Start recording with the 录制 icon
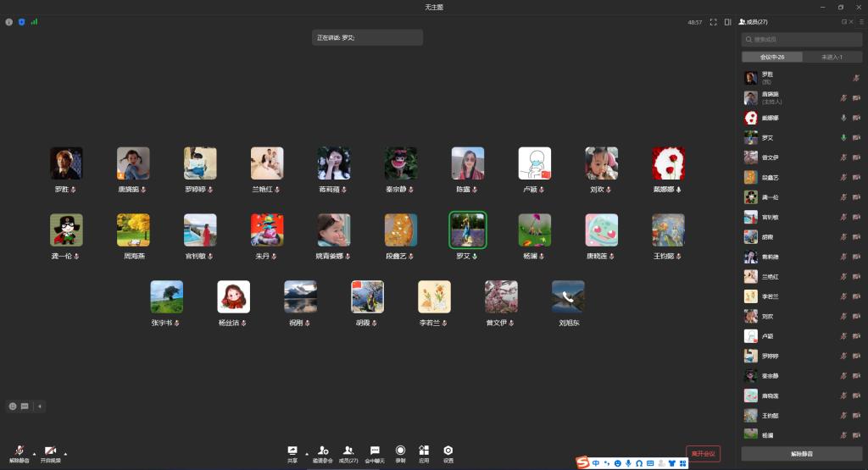 coord(400,451)
